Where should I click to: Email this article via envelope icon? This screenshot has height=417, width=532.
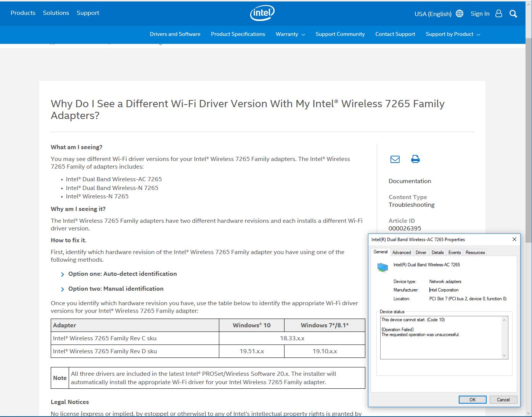tap(395, 159)
